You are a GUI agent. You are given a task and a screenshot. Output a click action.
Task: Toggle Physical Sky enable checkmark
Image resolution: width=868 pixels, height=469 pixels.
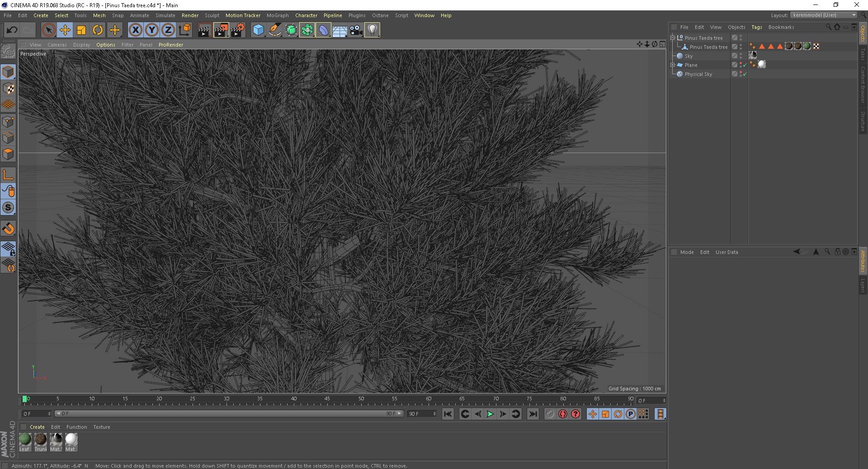pos(745,74)
